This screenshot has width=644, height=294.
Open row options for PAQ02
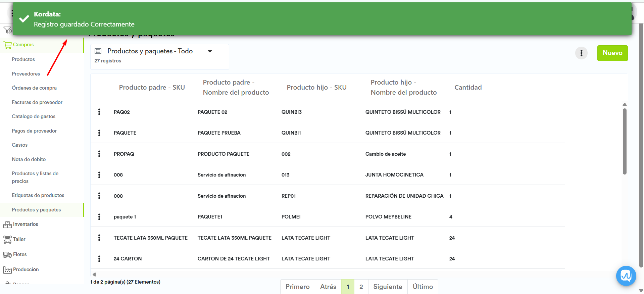point(99,112)
